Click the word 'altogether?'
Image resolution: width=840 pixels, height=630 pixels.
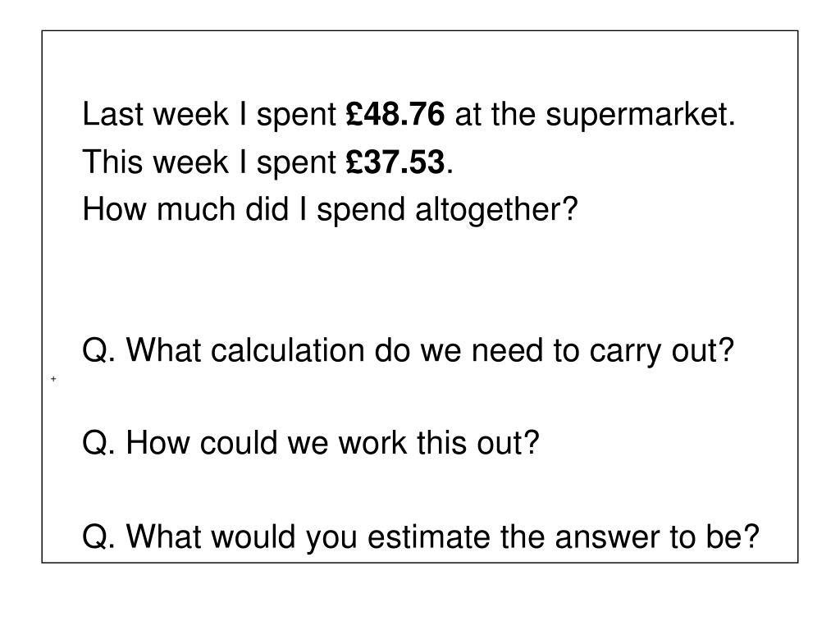pos(496,211)
